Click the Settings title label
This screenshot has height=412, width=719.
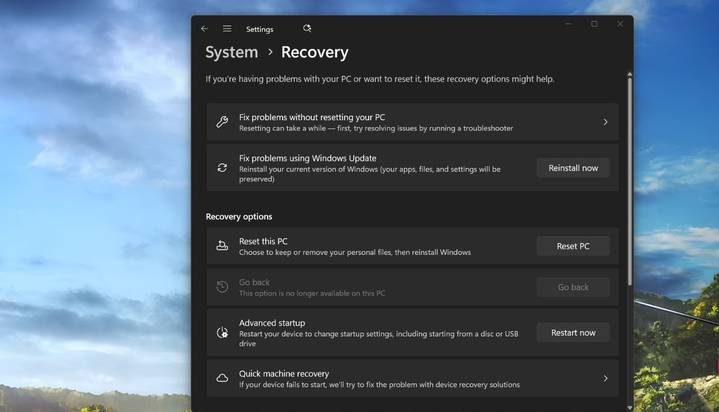click(x=260, y=29)
